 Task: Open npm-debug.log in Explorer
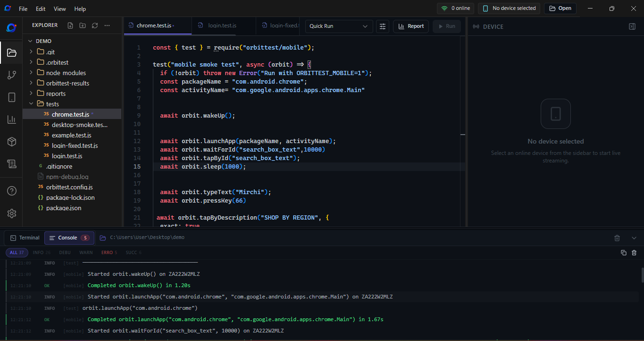[x=72, y=177]
